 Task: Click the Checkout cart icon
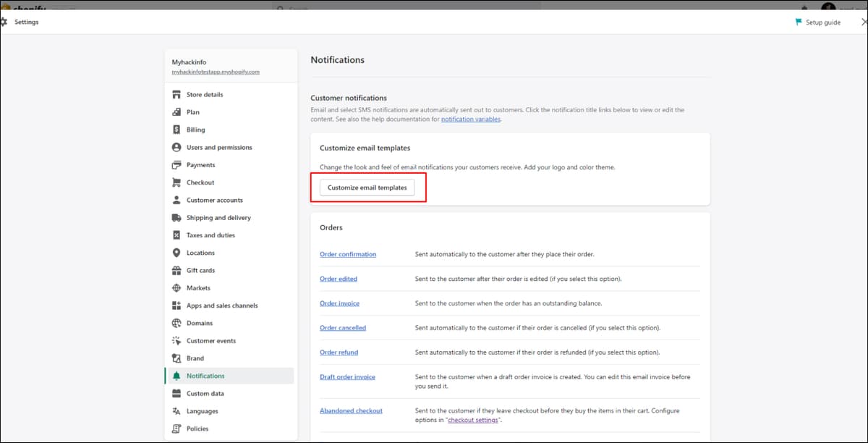click(x=176, y=182)
